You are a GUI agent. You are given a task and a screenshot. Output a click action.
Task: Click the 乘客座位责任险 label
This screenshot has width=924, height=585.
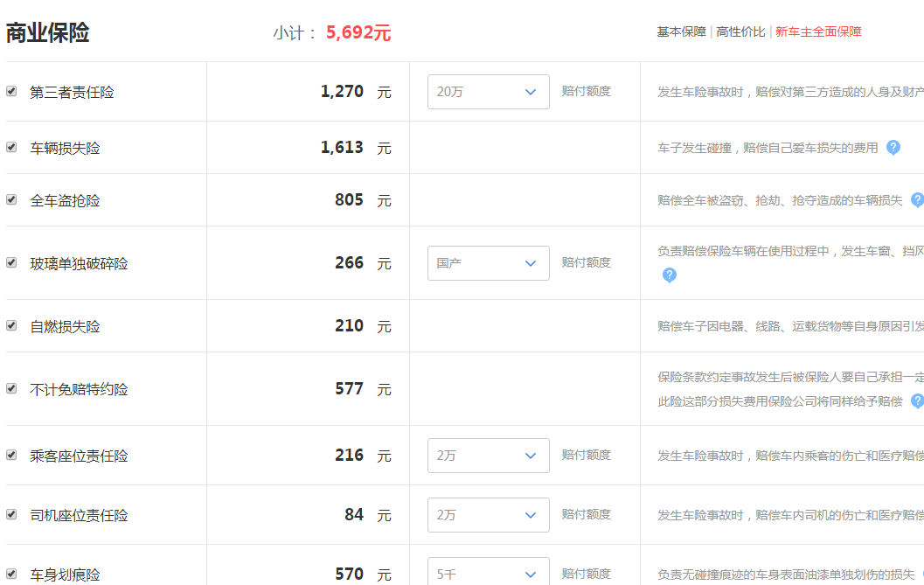(x=79, y=456)
